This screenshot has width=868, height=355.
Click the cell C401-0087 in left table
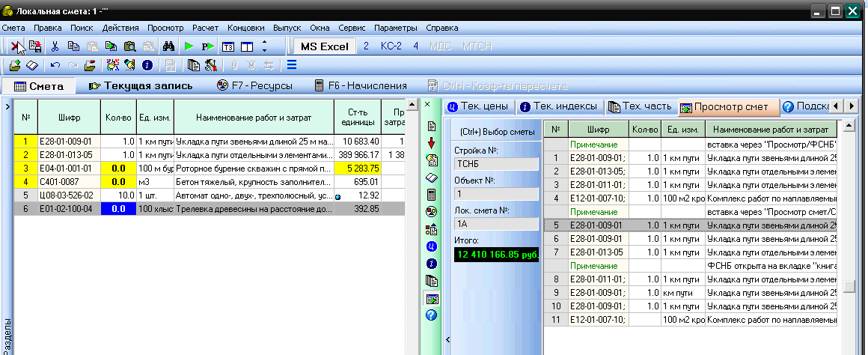(x=69, y=181)
